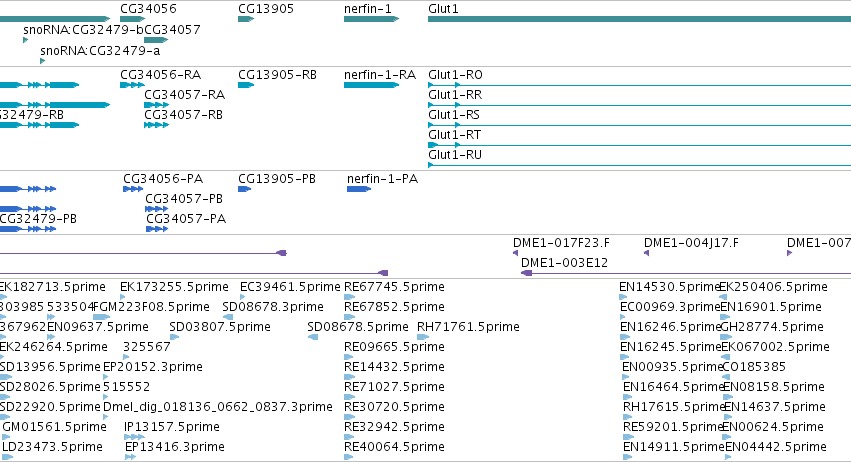This screenshot has height=462, width=851.
Task: Select the CG34057-RB transcript label
Action: click(x=183, y=115)
